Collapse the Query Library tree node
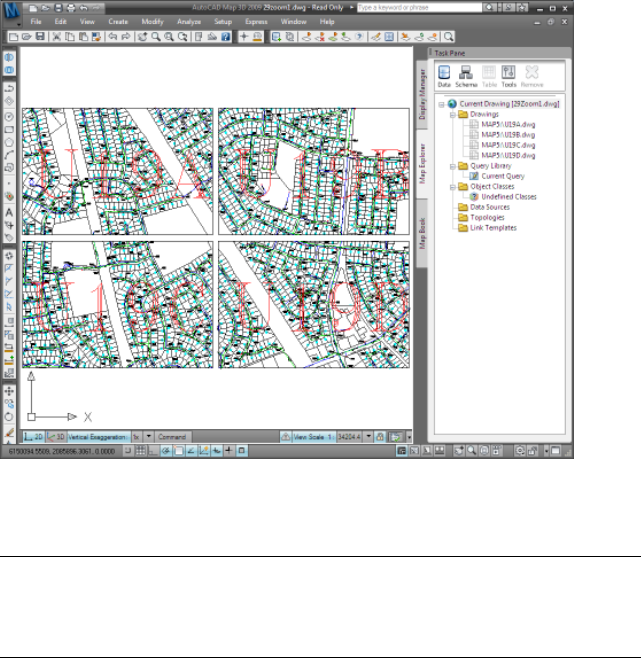The width and height of the screenshot is (641, 658). pyautogui.click(x=452, y=166)
